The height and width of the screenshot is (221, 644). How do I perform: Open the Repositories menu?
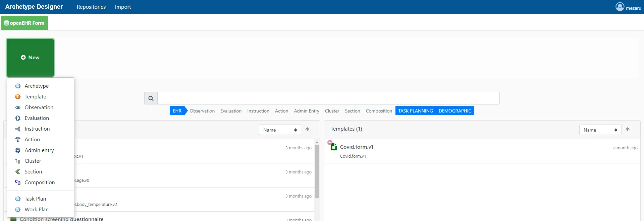point(91,7)
